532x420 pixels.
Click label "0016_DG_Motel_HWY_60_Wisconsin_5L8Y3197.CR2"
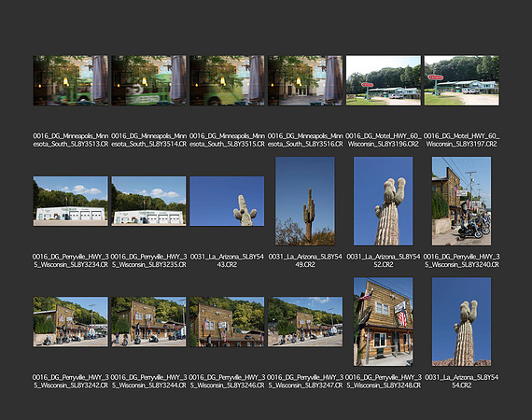461,140
